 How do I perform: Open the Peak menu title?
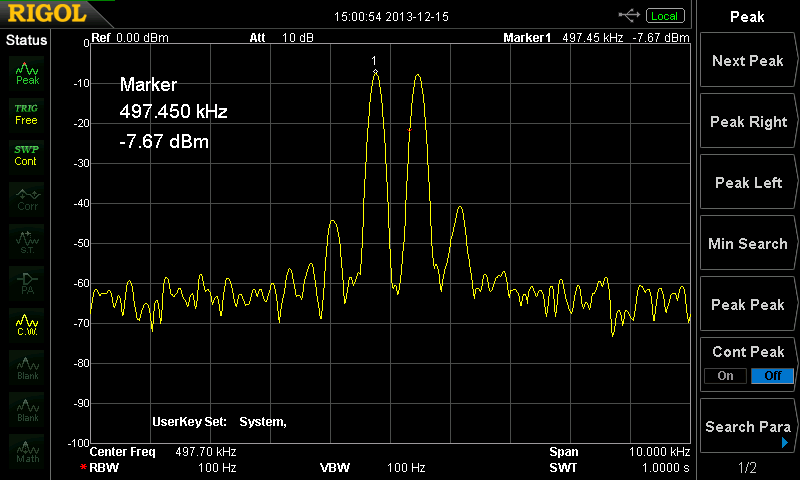click(x=747, y=16)
